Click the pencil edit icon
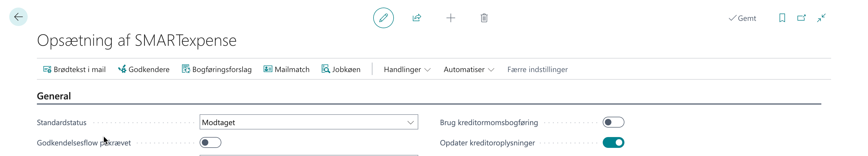The width and height of the screenshot is (868, 156). tap(383, 18)
